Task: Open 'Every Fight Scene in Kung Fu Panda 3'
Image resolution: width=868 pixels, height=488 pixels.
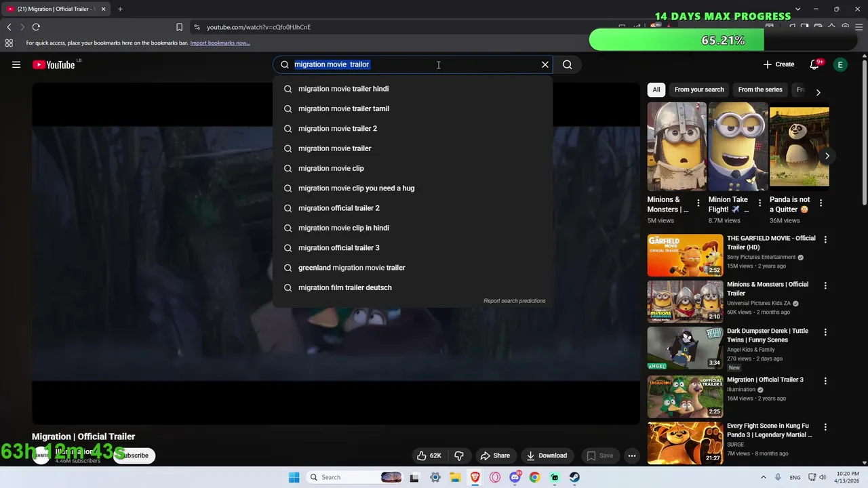Action: tap(769, 430)
